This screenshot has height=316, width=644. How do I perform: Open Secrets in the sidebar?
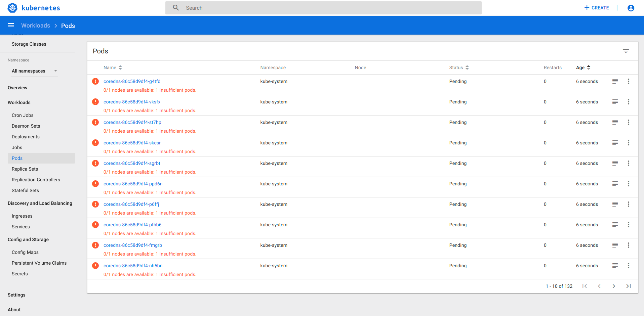tap(20, 274)
